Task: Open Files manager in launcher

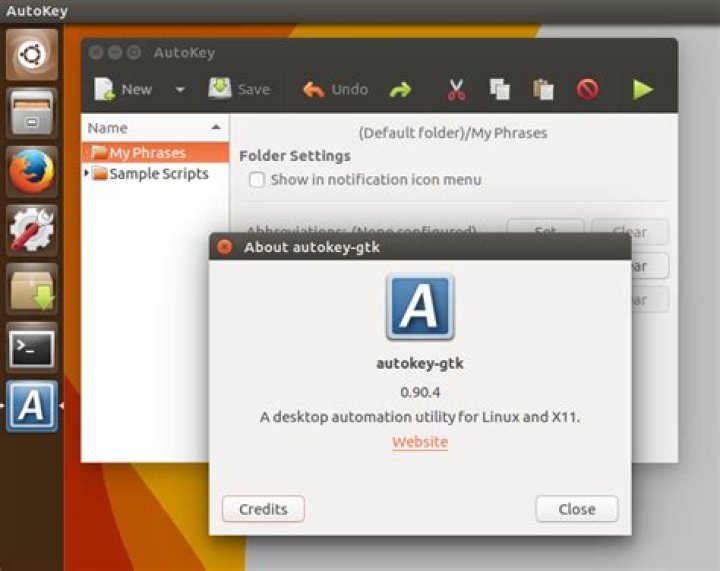Action: pos(32,113)
